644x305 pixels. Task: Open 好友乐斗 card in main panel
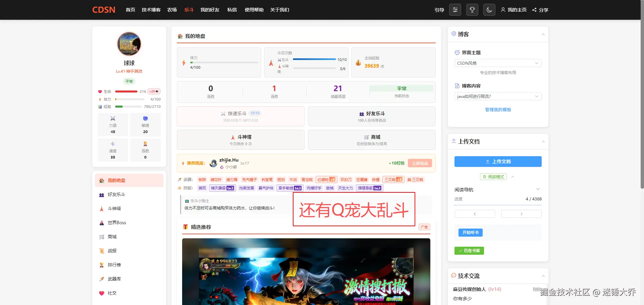tap(372, 116)
